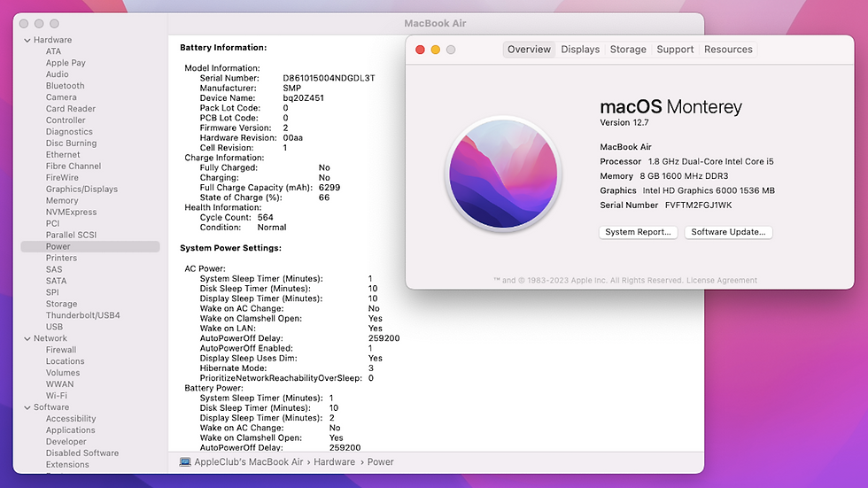Select PCI in the sidebar
Image resolution: width=868 pixels, height=488 pixels.
click(x=52, y=223)
